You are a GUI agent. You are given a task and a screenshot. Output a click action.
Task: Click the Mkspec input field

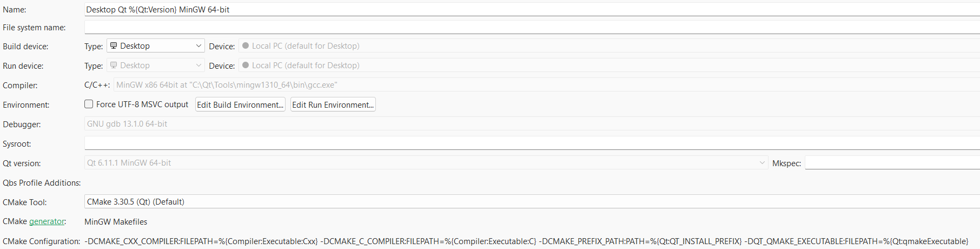click(892, 163)
